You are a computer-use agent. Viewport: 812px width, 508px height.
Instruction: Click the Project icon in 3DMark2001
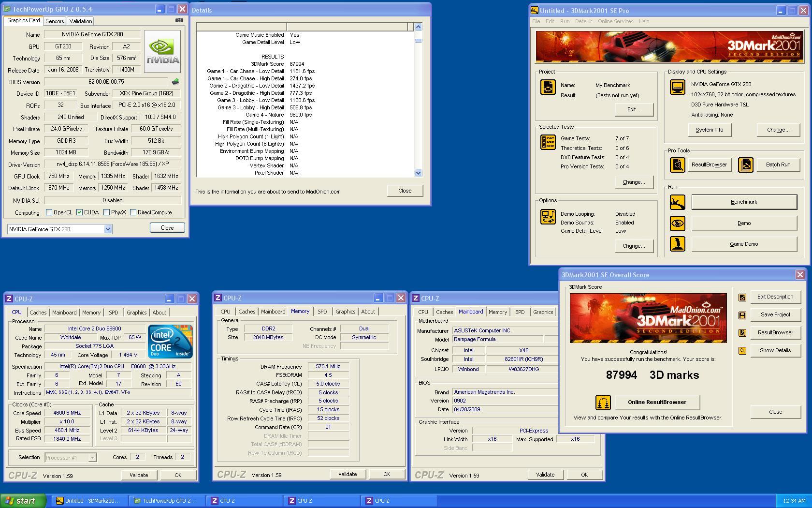[x=548, y=88]
